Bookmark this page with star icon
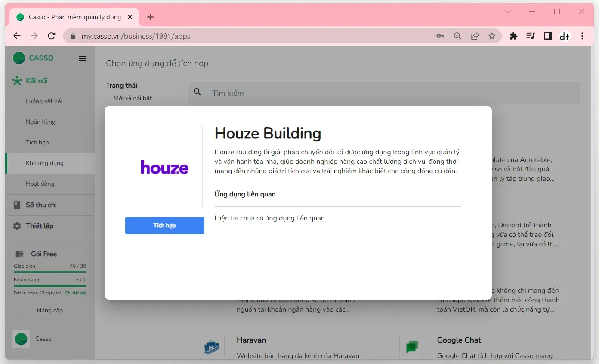Screen dimensions: 599x364 [492, 36]
